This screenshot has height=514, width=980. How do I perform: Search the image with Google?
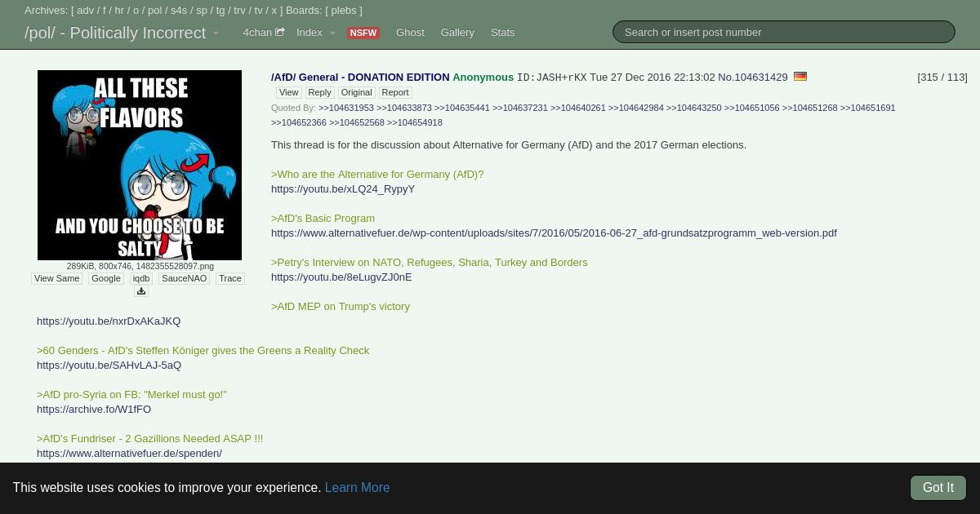tap(106, 278)
